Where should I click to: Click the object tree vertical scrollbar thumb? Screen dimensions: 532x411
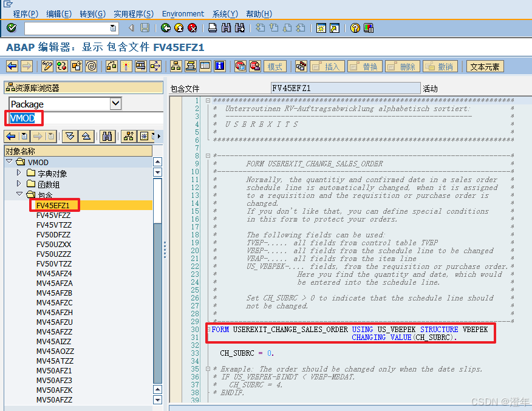157,200
